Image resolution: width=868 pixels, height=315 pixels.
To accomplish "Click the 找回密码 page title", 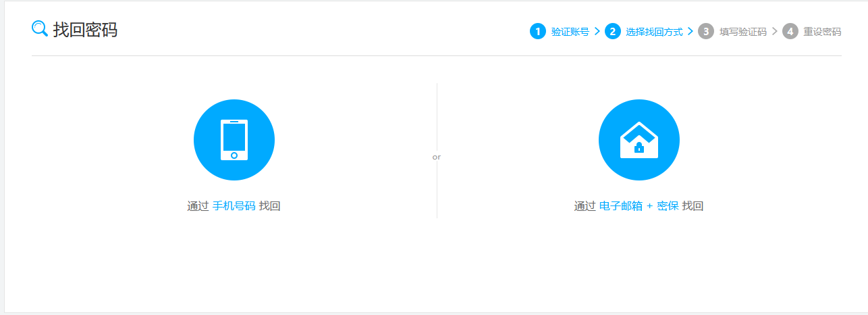I will tap(85, 30).
